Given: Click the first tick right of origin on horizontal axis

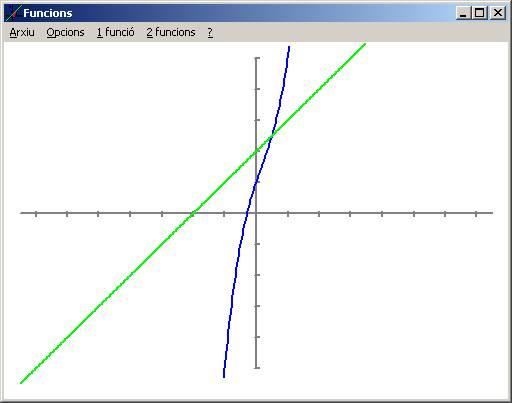Looking at the screenshot, I should [x=288, y=213].
